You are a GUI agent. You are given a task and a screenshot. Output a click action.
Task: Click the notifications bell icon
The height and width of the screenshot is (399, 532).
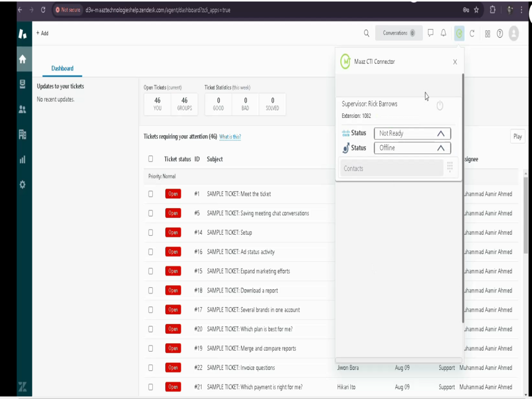coord(443,33)
